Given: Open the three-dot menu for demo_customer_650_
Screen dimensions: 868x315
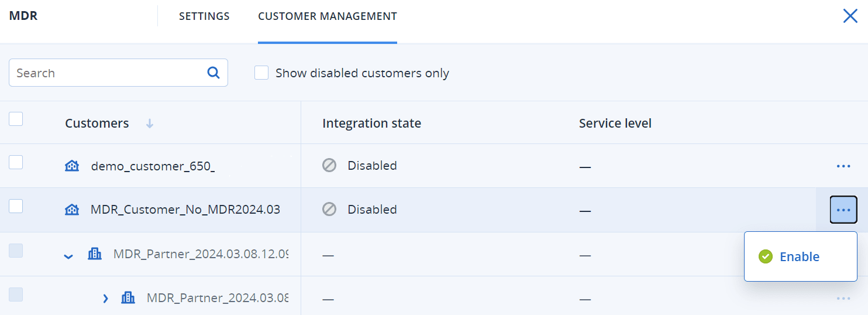Looking at the screenshot, I should 843,166.
